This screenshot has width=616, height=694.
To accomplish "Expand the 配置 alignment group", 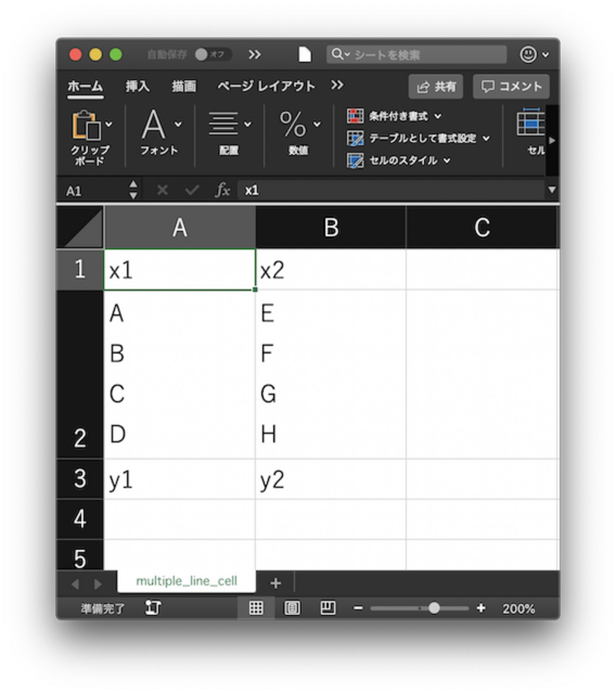I will point(229,133).
